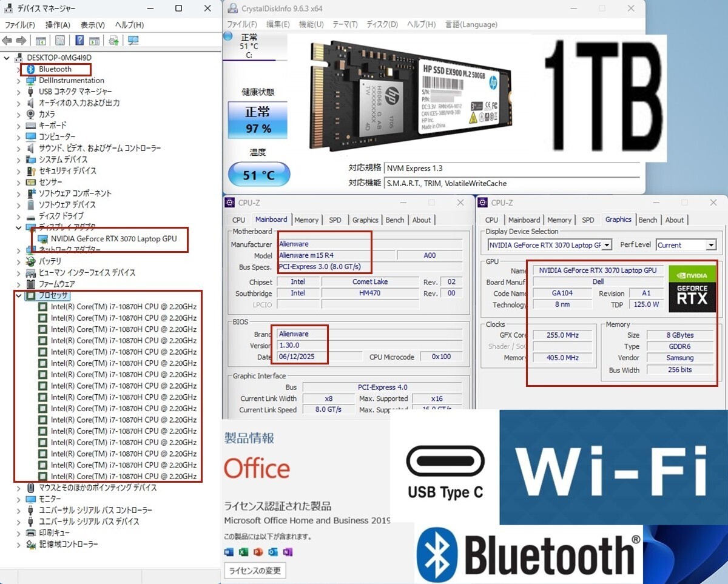Click the NVM Express 1.3 対応規格 field
Screen dimensions: 728x584
(x=512, y=169)
